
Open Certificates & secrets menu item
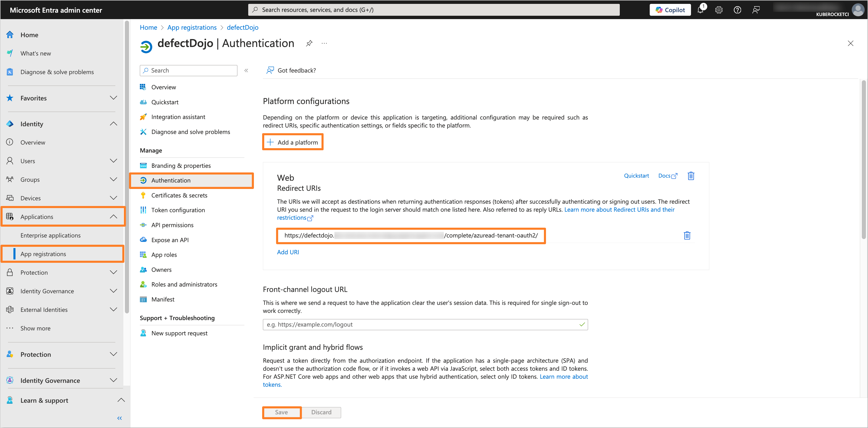click(179, 195)
